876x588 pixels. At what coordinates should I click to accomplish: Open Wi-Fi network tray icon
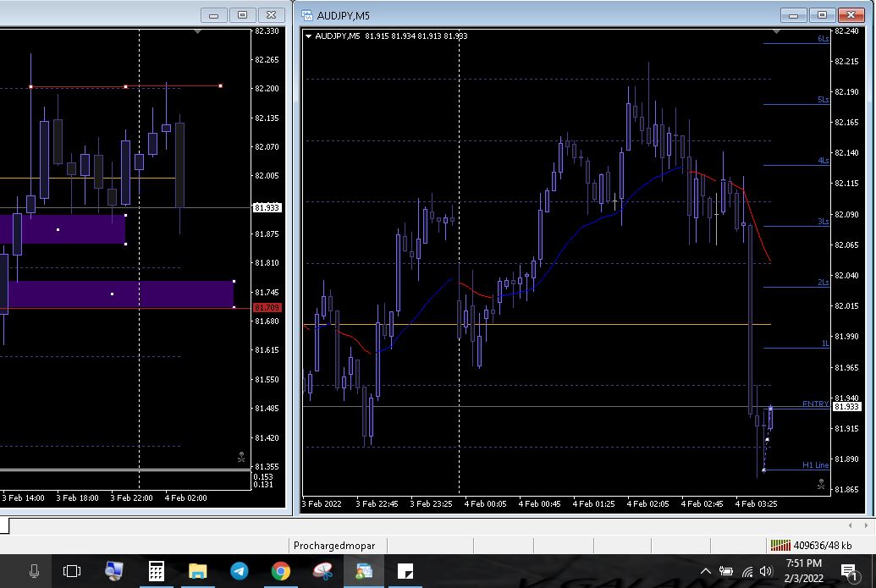pos(747,571)
